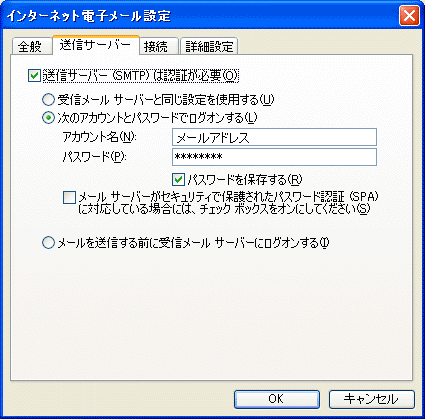
Task: Go to the 詳細設定 tab
Action: pyautogui.click(x=209, y=46)
